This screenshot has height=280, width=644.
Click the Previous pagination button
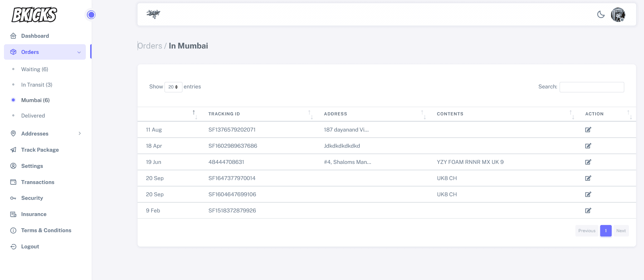pyautogui.click(x=587, y=231)
